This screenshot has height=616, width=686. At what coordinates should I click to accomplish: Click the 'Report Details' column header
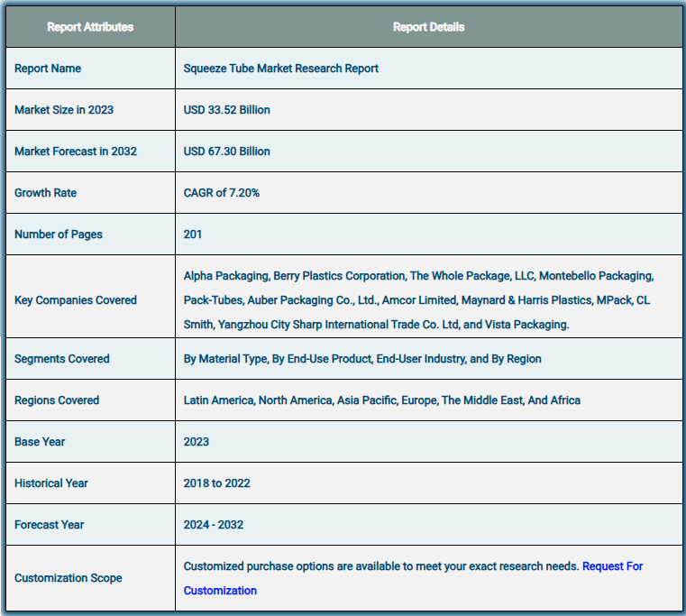click(428, 27)
